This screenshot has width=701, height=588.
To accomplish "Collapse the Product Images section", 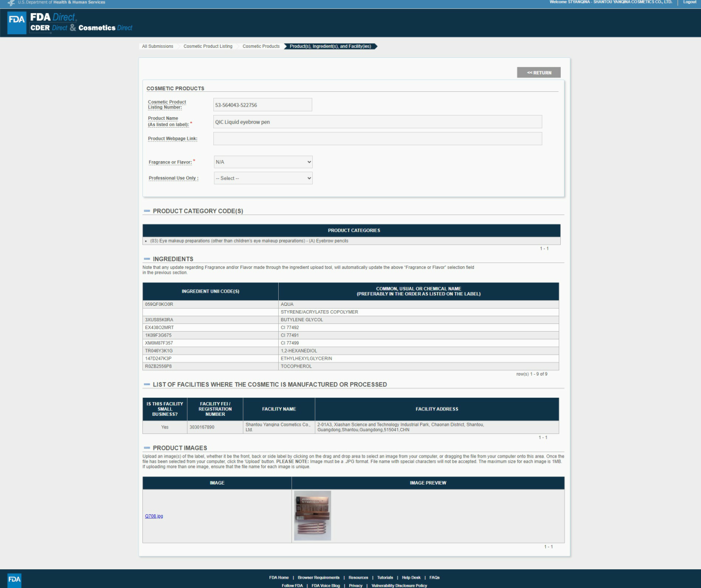I will tap(147, 448).
